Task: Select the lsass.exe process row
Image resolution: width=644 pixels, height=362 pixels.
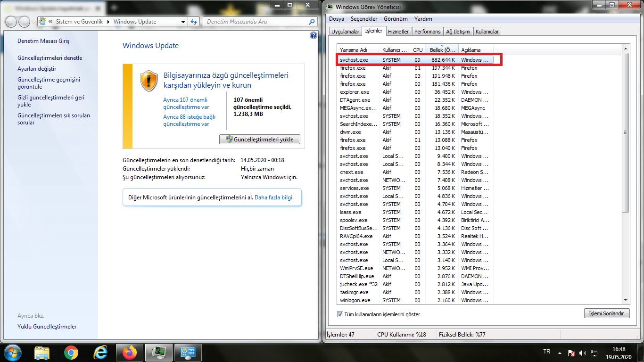Action: pos(415,212)
